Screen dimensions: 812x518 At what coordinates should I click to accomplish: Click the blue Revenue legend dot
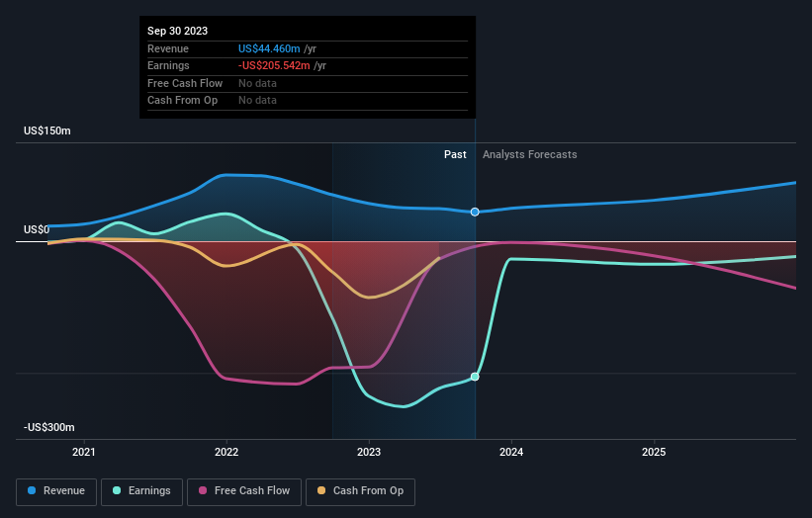click(32, 490)
